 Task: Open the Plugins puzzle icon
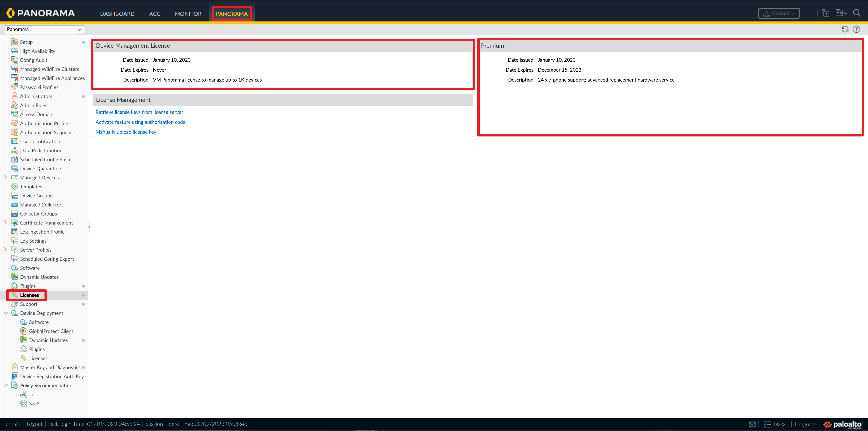pos(14,286)
